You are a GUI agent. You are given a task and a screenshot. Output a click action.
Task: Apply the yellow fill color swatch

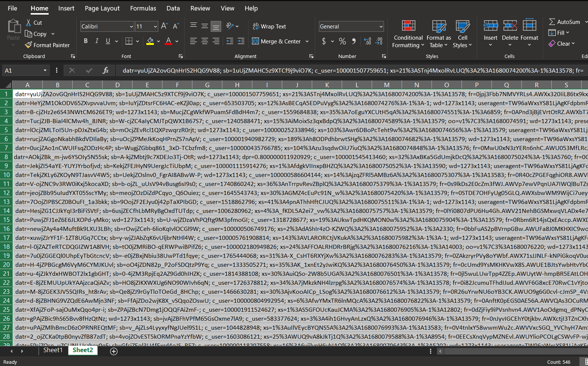tap(150, 41)
